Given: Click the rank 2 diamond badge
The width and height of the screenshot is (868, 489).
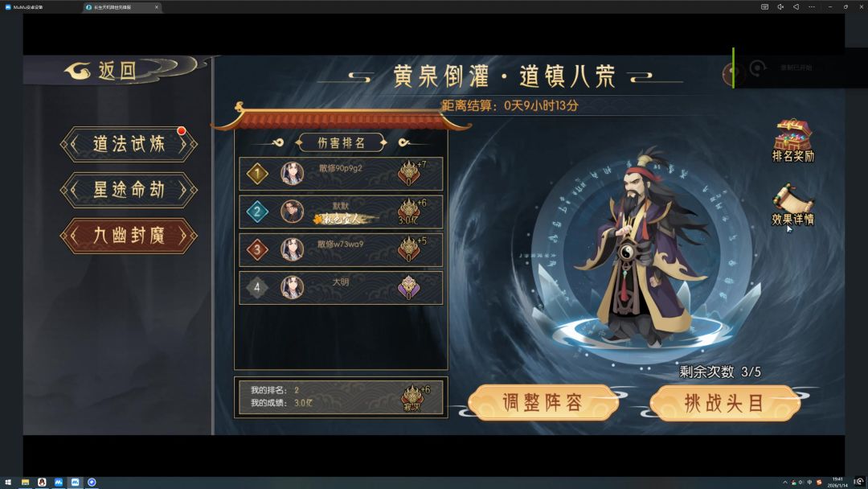Looking at the screenshot, I should pos(257,212).
